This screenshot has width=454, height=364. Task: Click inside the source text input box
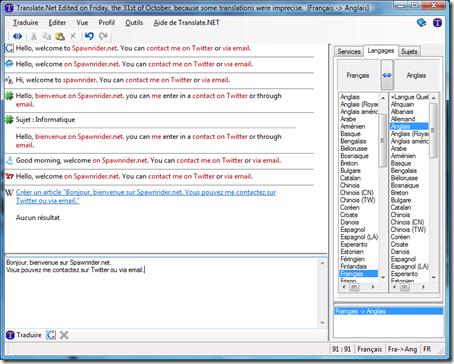162,293
